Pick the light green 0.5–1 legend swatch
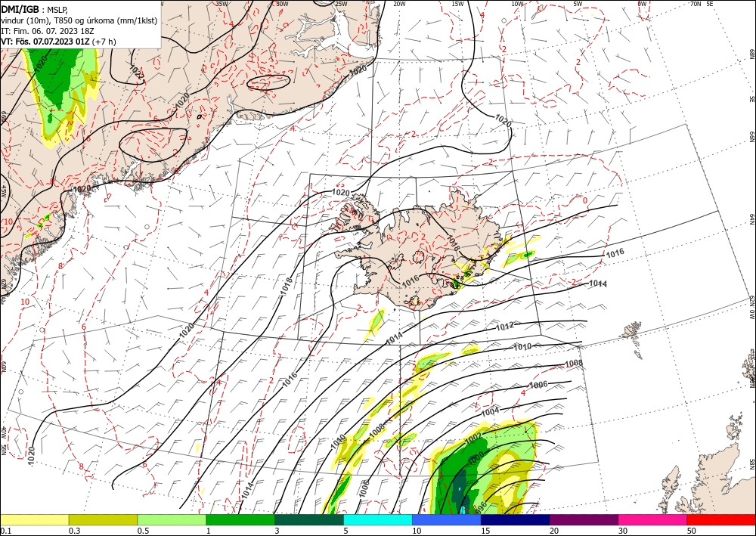Viewport: 756px width, 536px height. click(172, 519)
